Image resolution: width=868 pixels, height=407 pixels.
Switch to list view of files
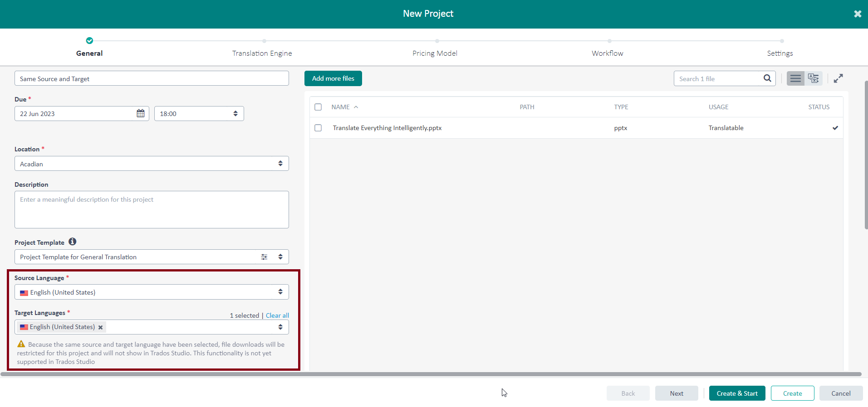point(795,78)
